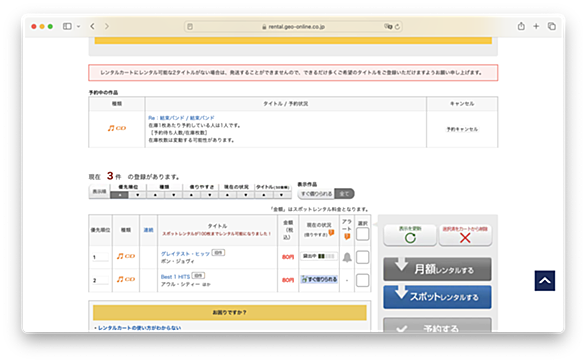
Task: Sort 種類 ascending with up arrow
Action: tap(155, 195)
